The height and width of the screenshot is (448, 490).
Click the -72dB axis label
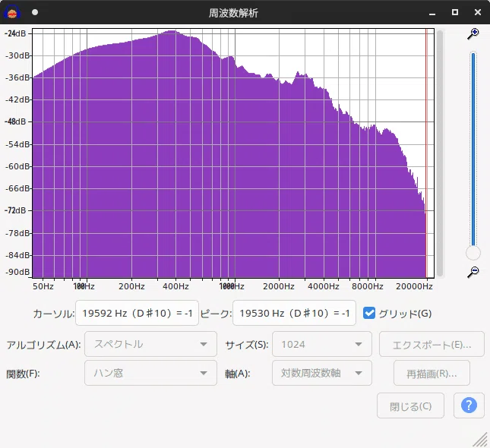15,210
